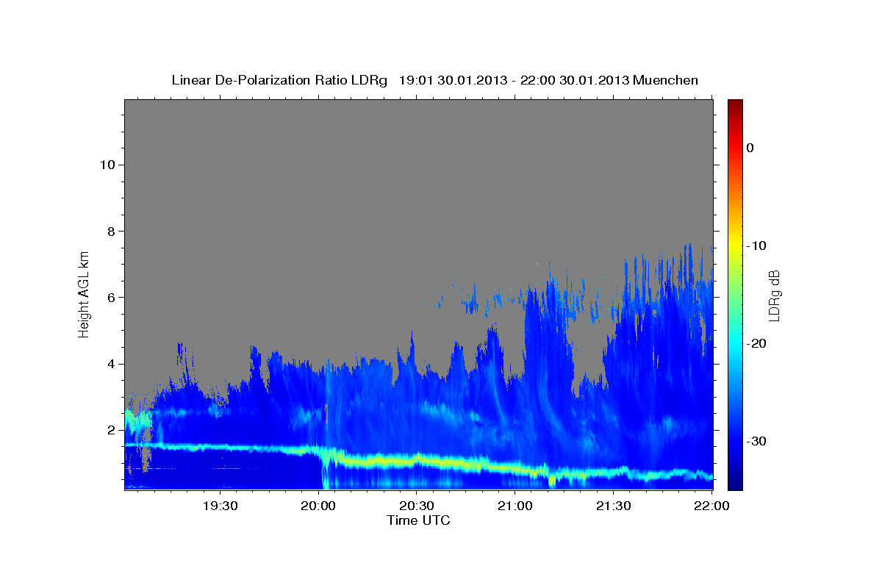Click the 19:30 time tick label
Screen dimensions: 882x588
pyautogui.click(x=220, y=506)
